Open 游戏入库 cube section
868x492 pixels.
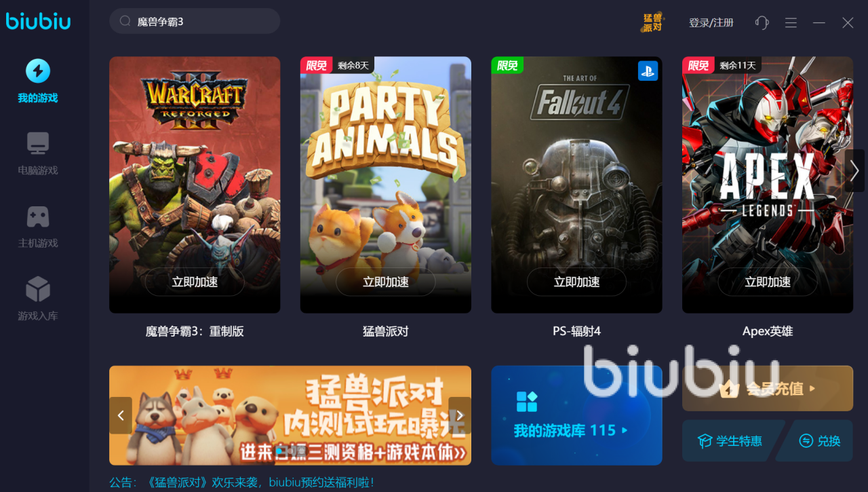coord(38,299)
